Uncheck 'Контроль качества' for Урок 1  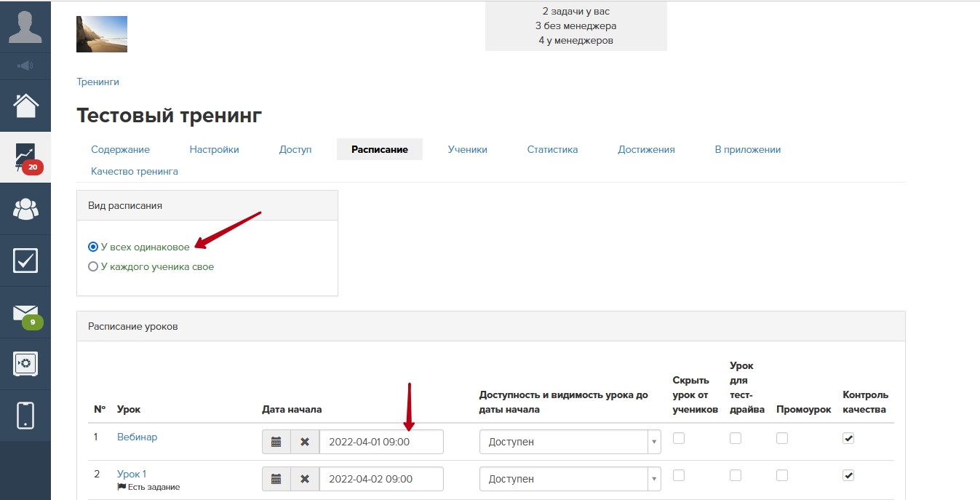pyautogui.click(x=848, y=475)
